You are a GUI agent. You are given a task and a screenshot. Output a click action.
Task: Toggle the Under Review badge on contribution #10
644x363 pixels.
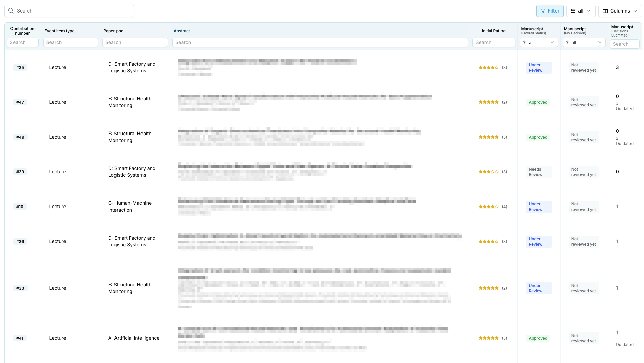point(538,207)
